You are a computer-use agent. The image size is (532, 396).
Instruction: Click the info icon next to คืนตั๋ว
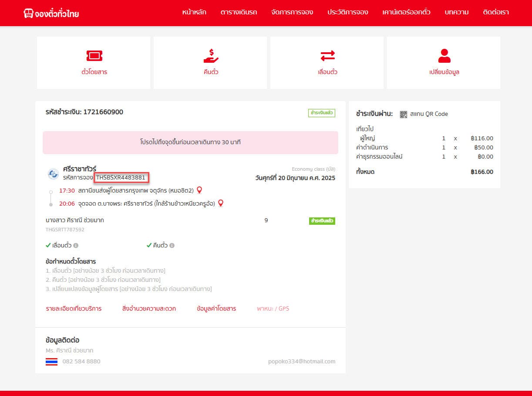click(x=172, y=246)
